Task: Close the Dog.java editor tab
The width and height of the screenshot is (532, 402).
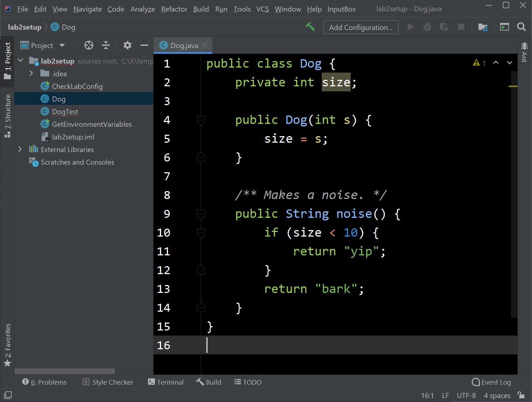Action: point(205,45)
